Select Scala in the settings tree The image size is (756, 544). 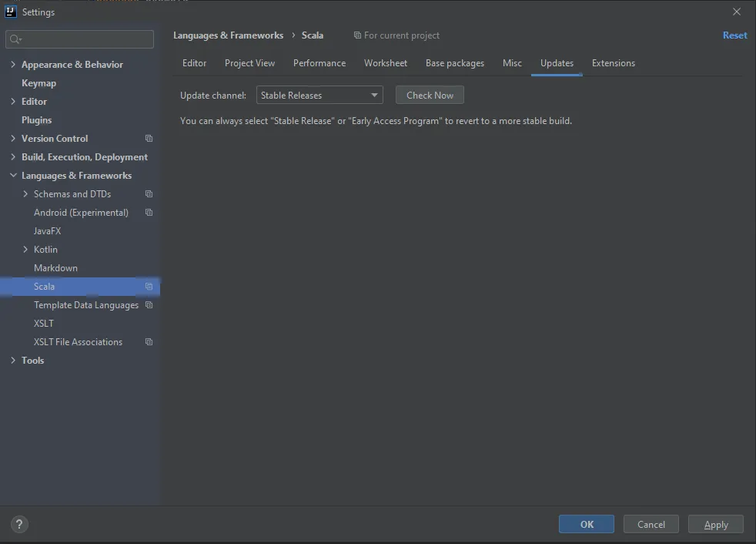coord(80,286)
